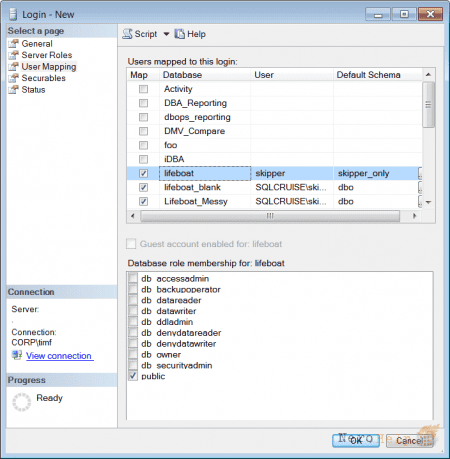Image resolution: width=450 pixels, height=459 pixels.
Task: Check the Map box for iDBA
Action: (x=143, y=159)
